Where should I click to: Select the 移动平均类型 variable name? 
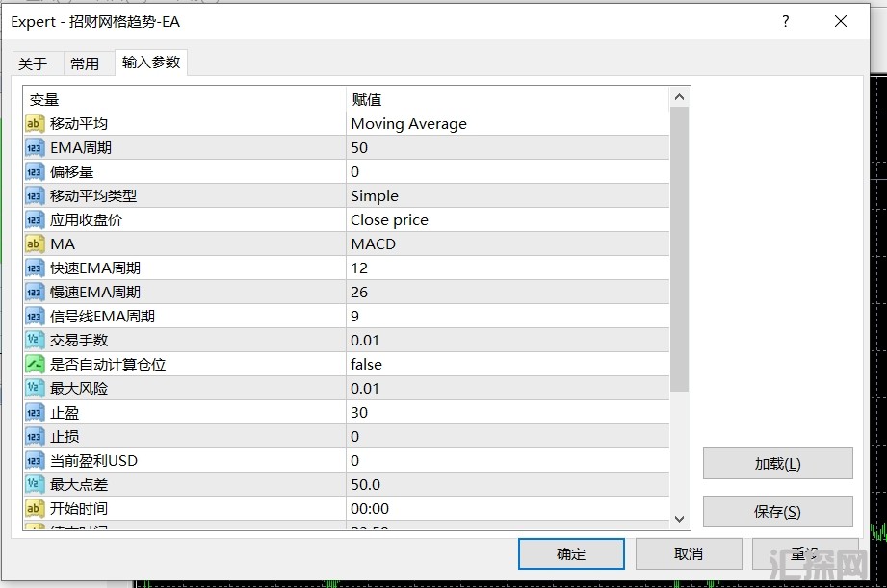point(93,196)
